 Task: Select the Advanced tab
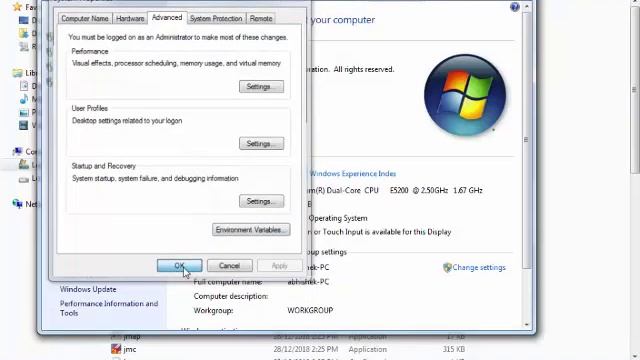click(167, 18)
